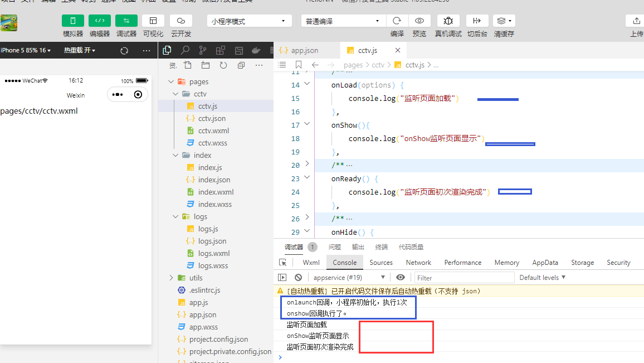Click new file icon in explorer
Screen dimensions: 644x363
(x=188, y=65)
